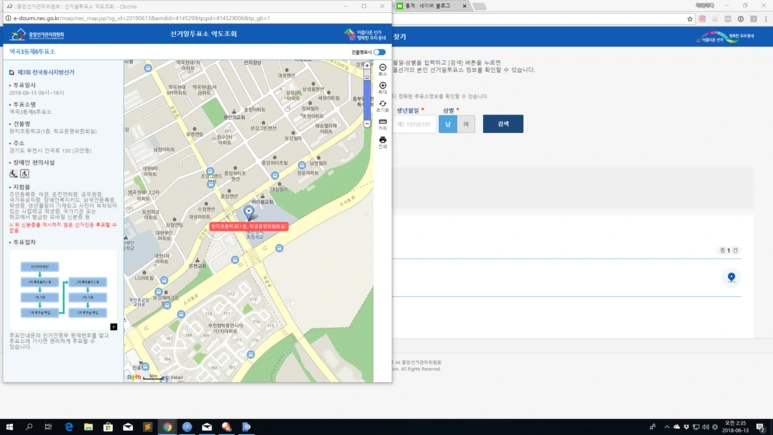Viewport: 773px width, 435px height.
Task: Click the 역곡3동제6투표소 title text
Action: [x=32, y=52]
